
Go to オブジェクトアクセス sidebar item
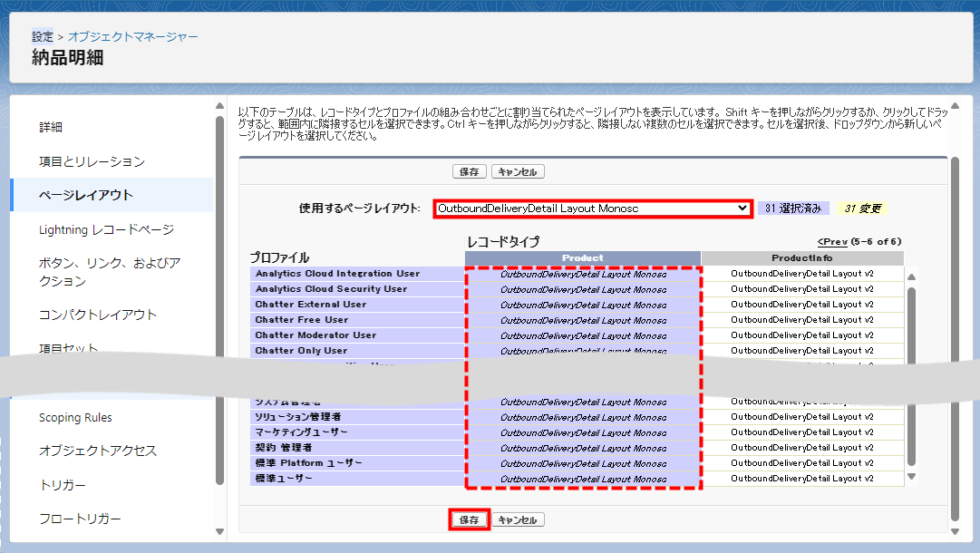point(98,451)
